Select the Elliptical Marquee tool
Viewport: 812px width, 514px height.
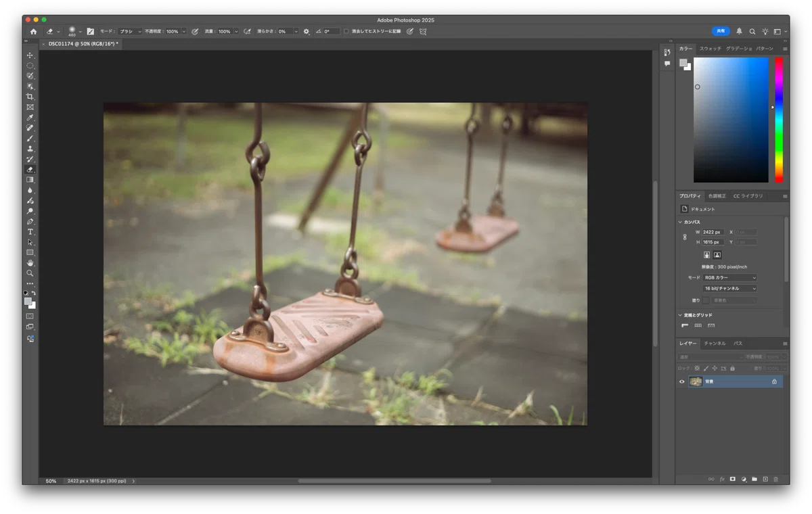pos(30,66)
